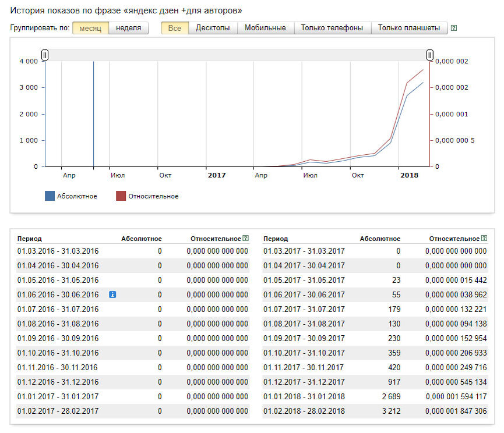This screenshot has height=433, width=504.
Task: Select period 01.12.2016 - 31.12.2016
Action: click(58, 382)
